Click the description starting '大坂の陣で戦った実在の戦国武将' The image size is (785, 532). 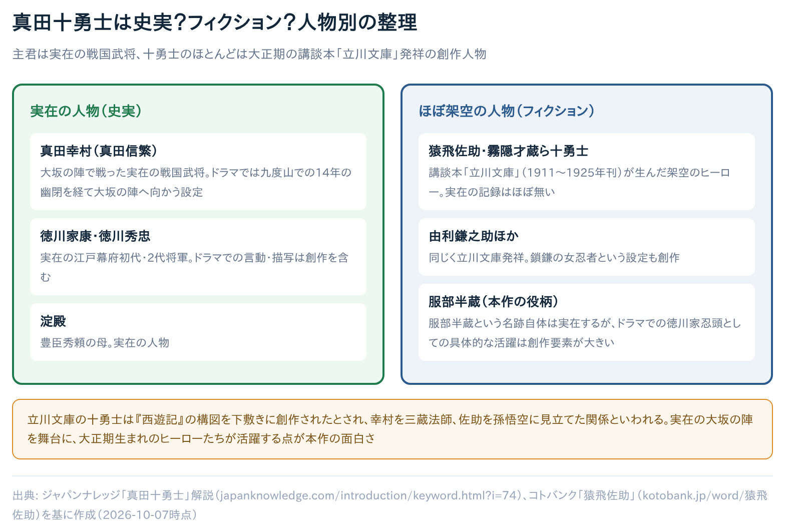(x=196, y=182)
